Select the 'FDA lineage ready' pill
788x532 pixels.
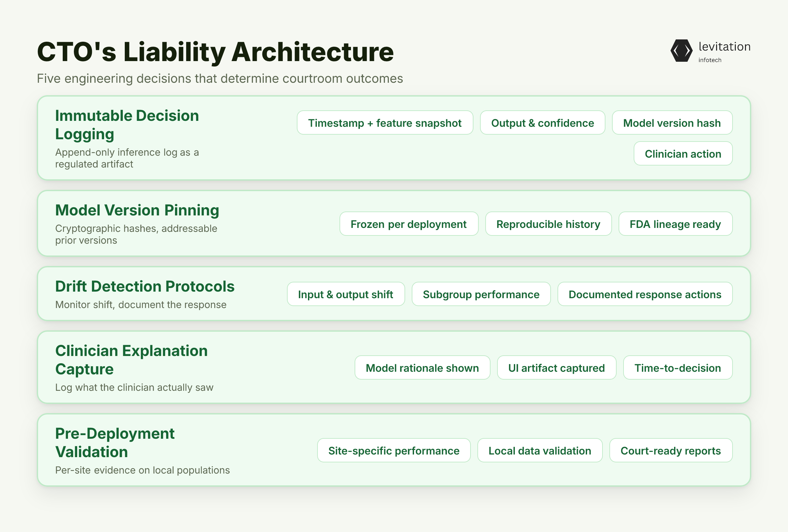pos(675,224)
